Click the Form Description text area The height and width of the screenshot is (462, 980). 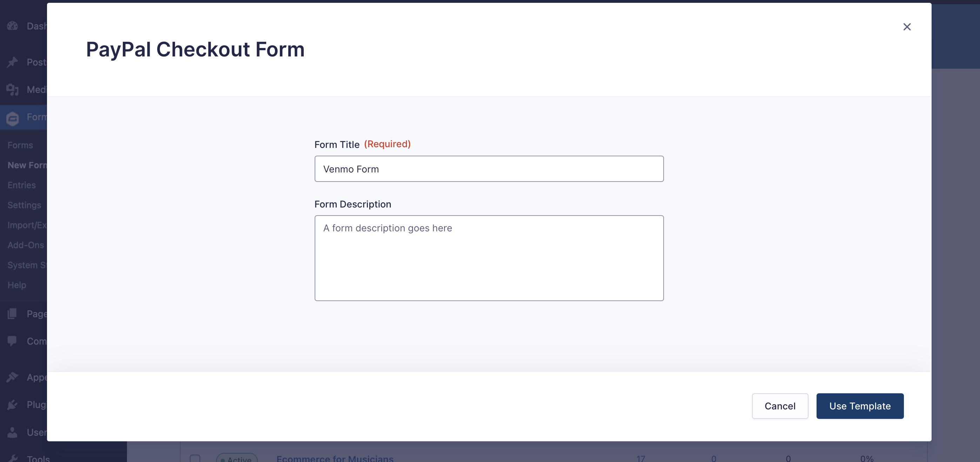pyautogui.click(x=489, y=258)
